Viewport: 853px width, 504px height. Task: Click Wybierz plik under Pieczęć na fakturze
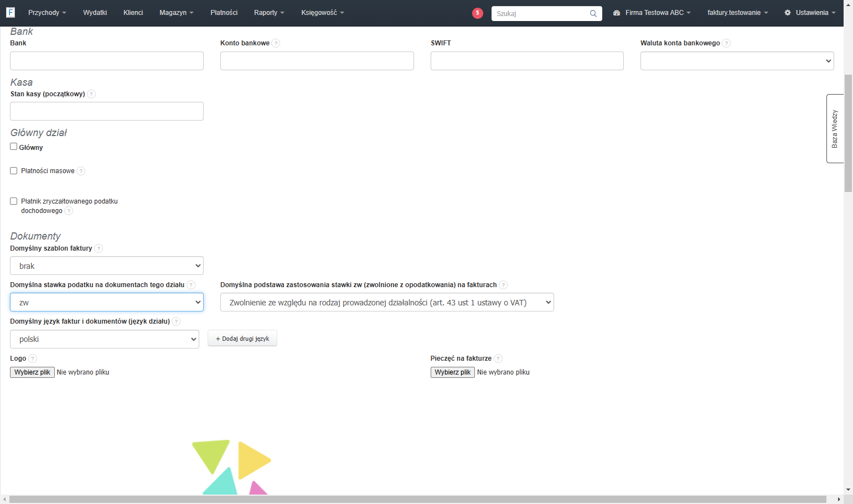pyautogui.click(x=453, y=372)
